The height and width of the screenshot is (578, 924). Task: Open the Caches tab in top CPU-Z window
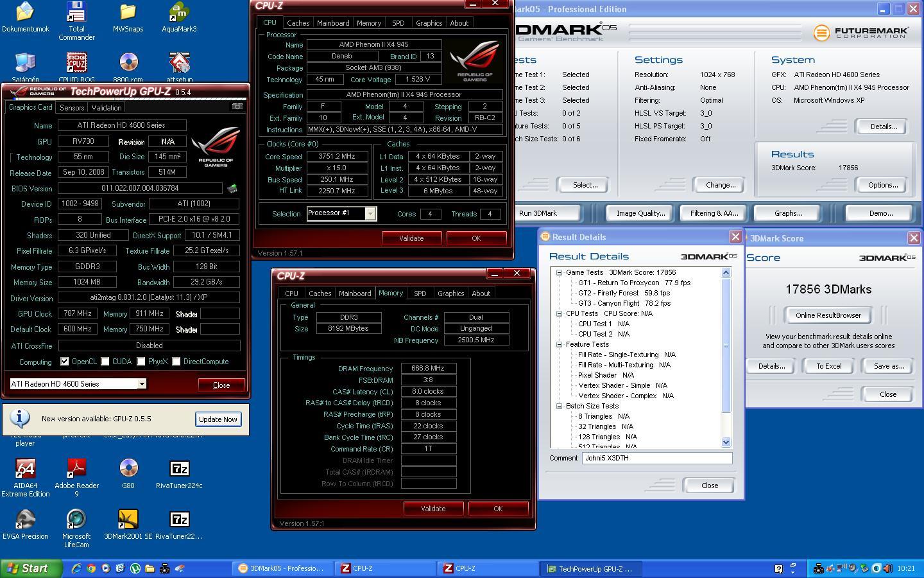[298, 23]
